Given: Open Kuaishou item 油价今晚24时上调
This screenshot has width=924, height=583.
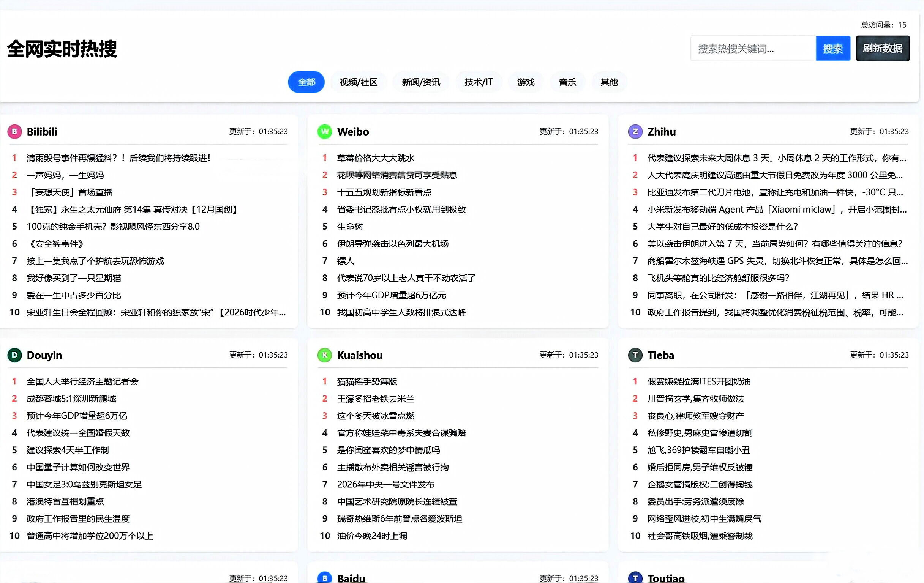Looking at the screenshot, I should click(x=372, y=536).
